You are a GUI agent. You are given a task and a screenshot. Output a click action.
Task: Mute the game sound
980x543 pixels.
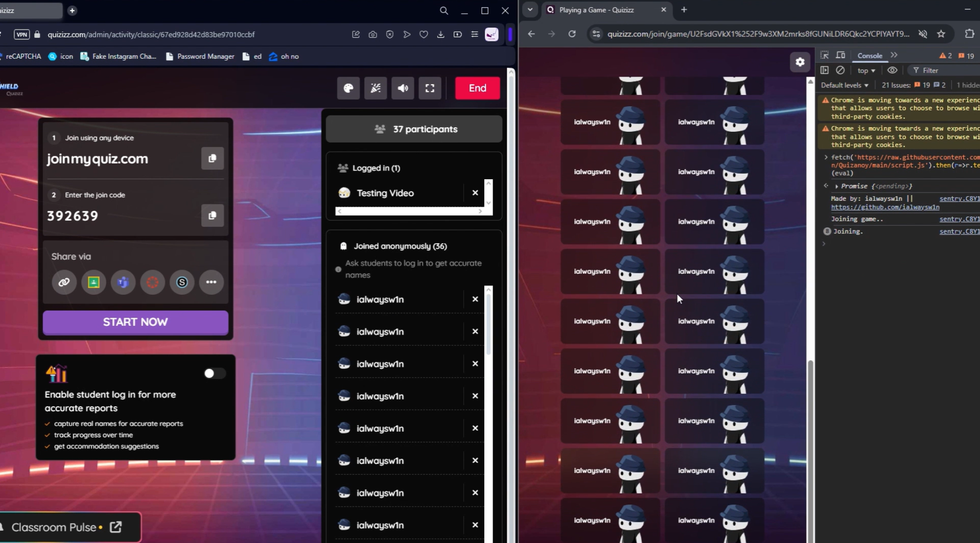[403, 88]
